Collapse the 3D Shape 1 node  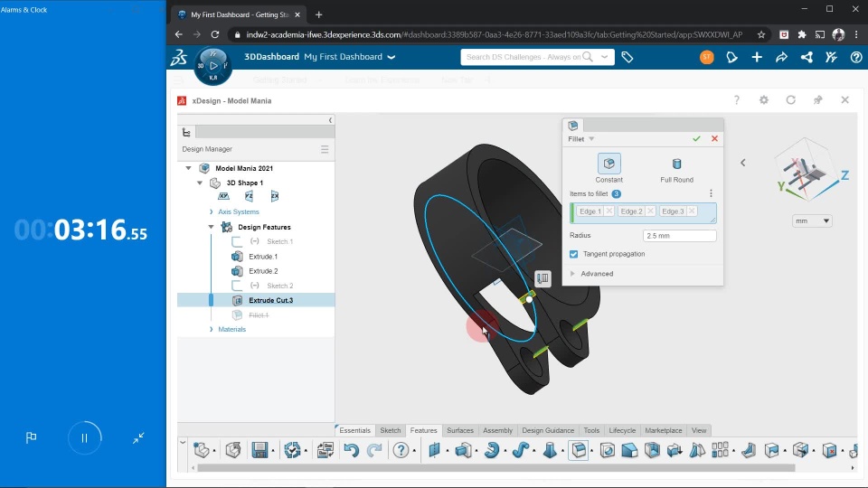200,183
